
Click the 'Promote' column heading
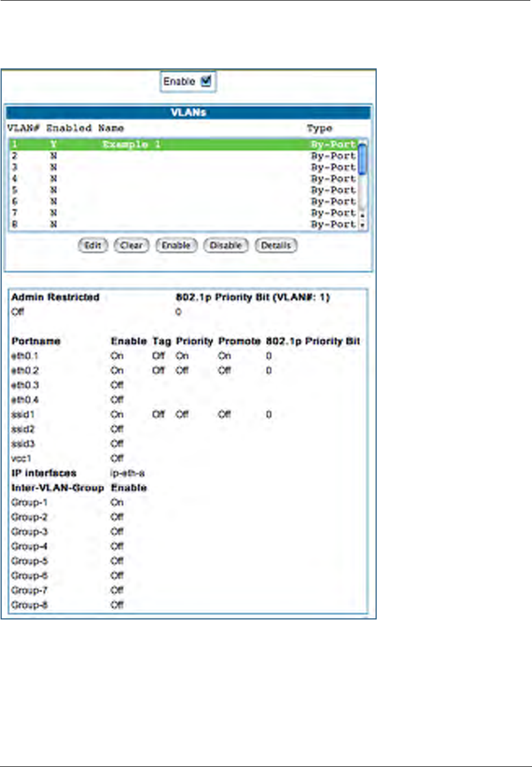(x=239, y=341)
